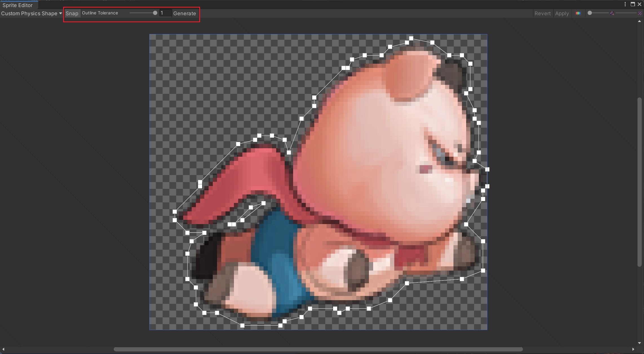Click the Outline Tolerance value field

pos(165,13)
